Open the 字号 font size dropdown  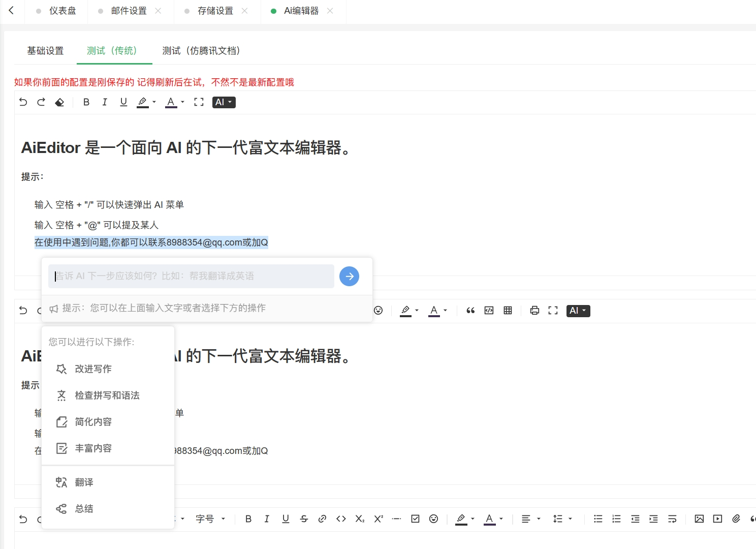(x=210, y=519)
